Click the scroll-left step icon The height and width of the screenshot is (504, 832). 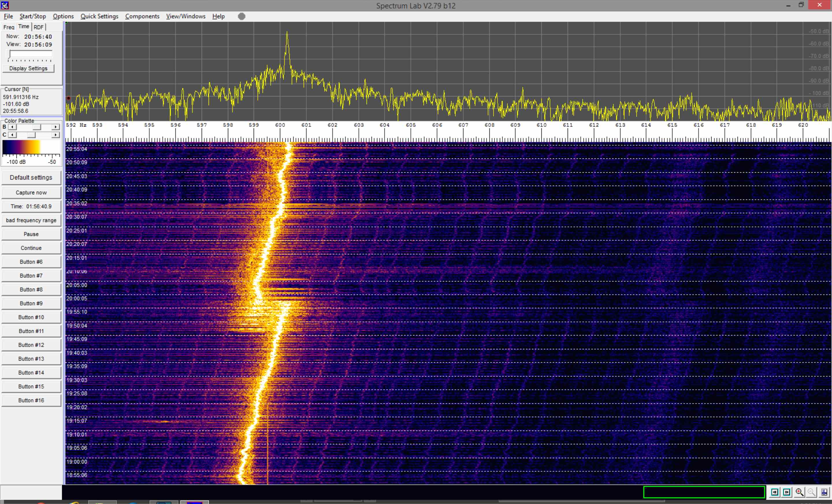click(775, 492)
